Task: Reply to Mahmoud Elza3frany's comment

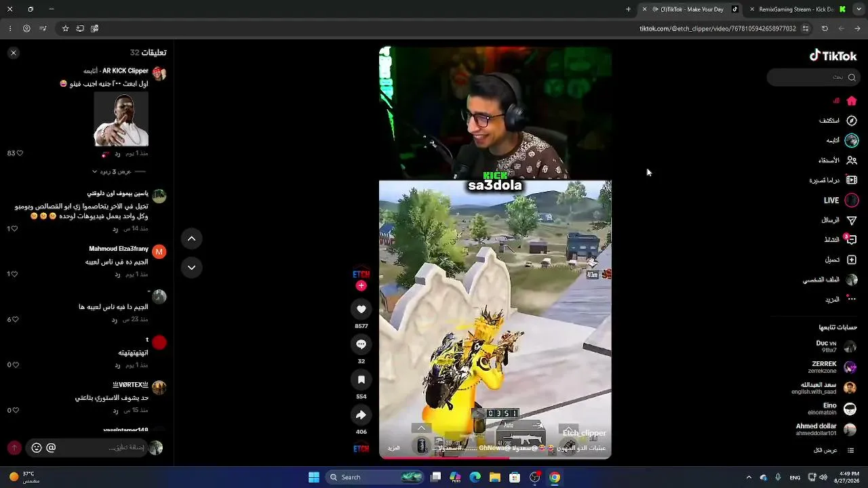Action: [117, 274]
